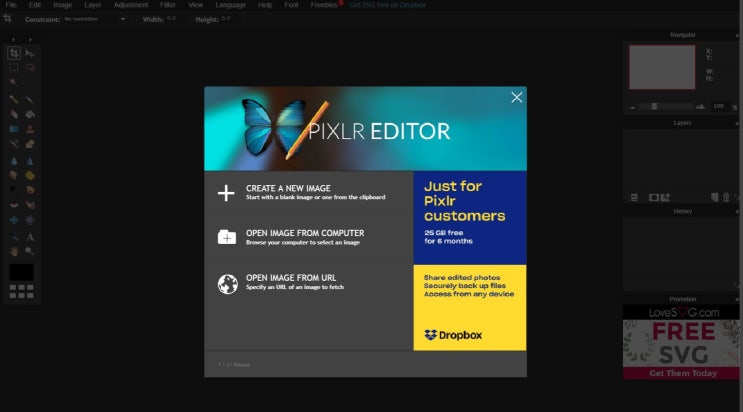Open the Help menu
This screenshot has height=412, width=743.
tap(265, 5)
